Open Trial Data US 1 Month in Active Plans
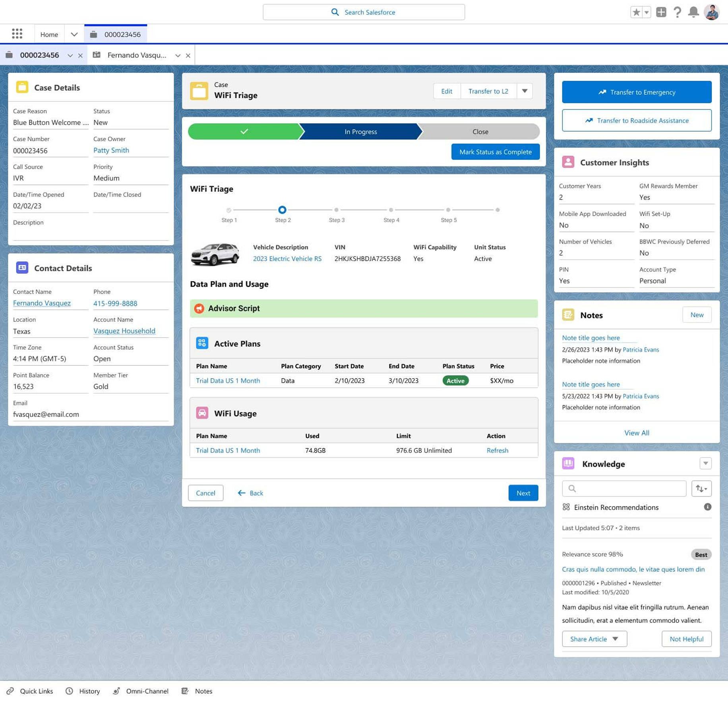 tap(228, 381)
